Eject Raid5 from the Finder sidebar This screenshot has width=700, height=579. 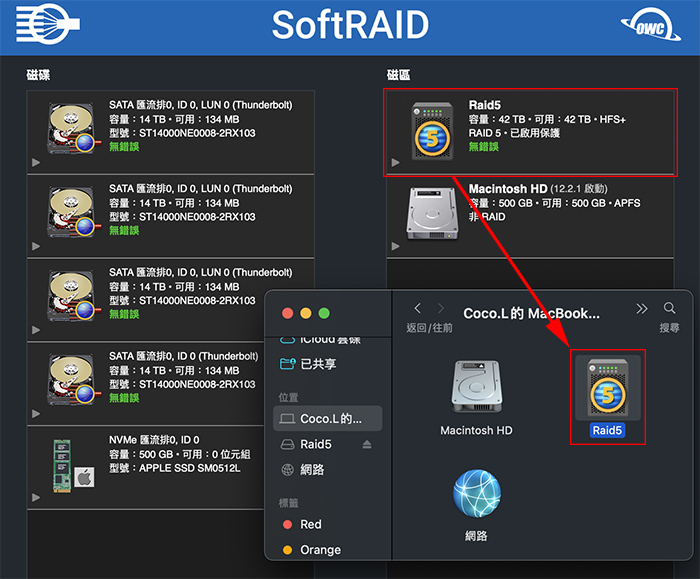pos(367,444)
